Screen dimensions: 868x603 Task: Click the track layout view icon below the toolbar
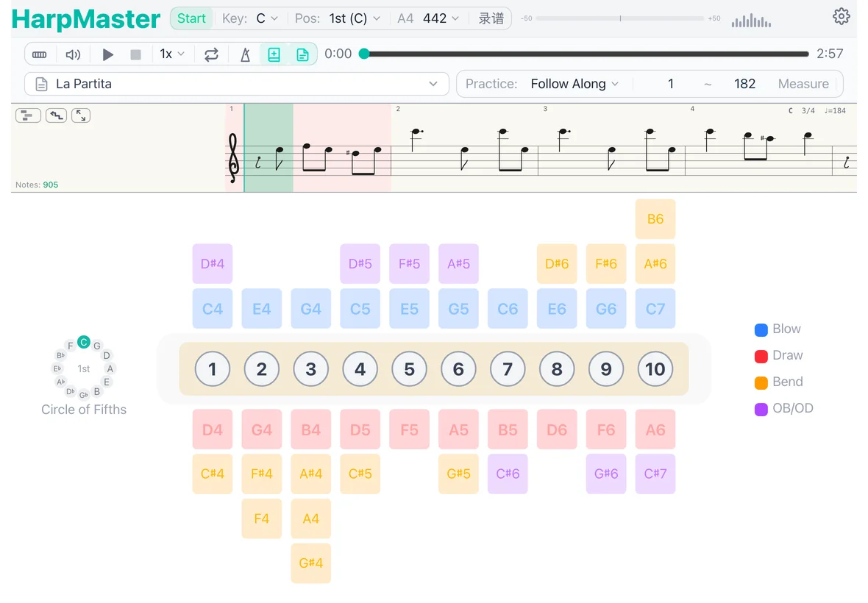coord(28,115)
